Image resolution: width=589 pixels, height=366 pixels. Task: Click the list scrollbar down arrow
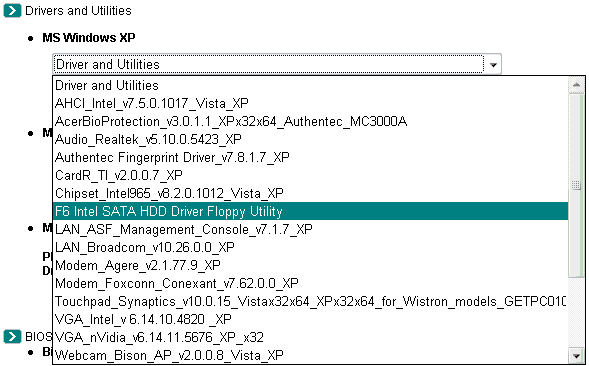tap(576, 355)
